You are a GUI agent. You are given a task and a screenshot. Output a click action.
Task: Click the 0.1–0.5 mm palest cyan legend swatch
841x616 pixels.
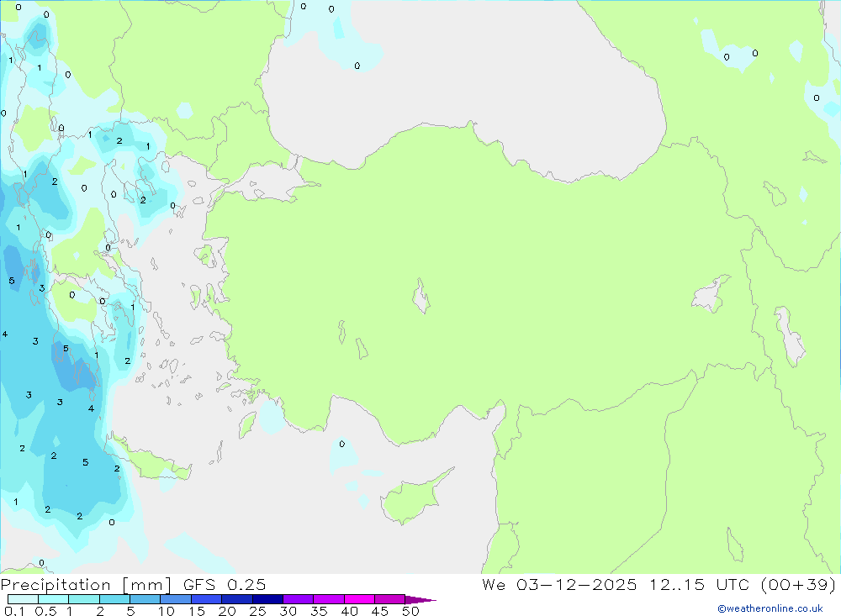(x=23, y=599)
